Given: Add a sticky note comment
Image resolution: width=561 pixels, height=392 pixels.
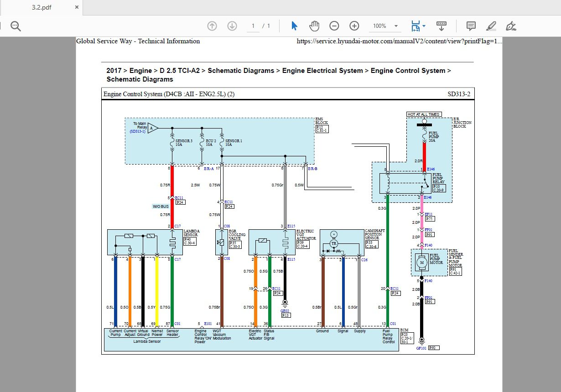Looking at the screenshot, I should (471, 26).
